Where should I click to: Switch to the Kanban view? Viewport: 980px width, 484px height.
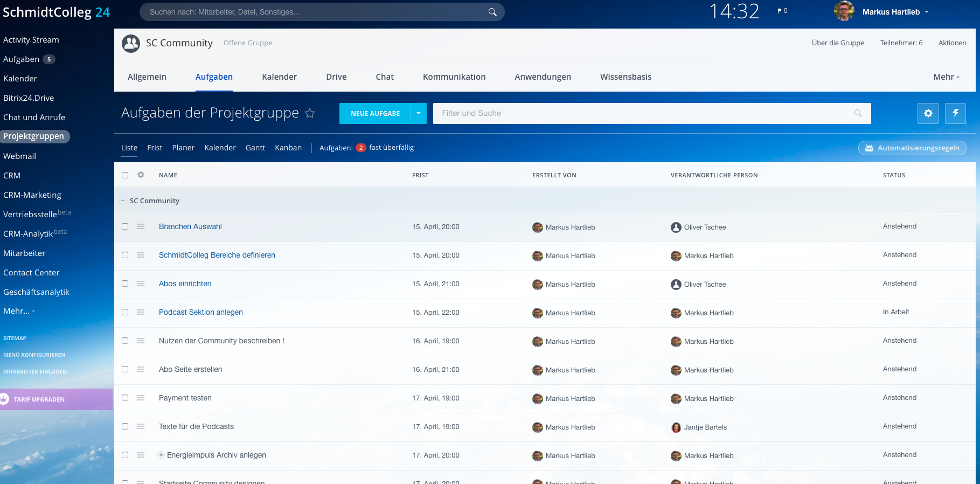coord(288,148)
